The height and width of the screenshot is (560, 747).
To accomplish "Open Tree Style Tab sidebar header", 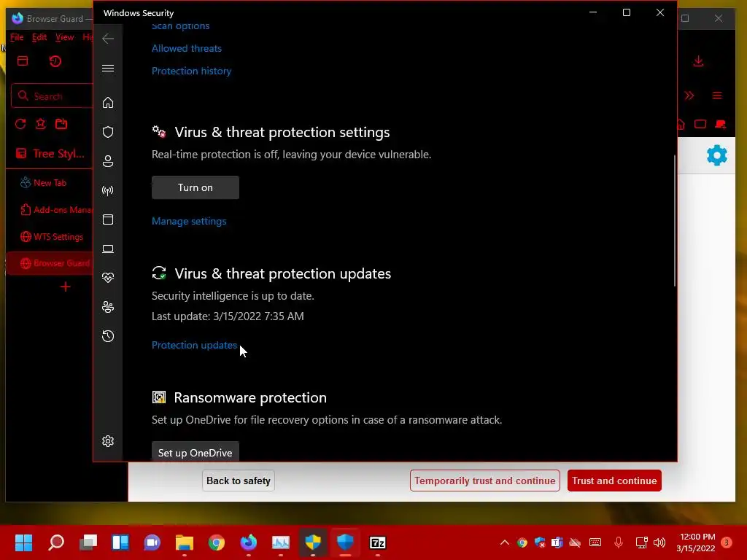I will click(x=50, y=153).
